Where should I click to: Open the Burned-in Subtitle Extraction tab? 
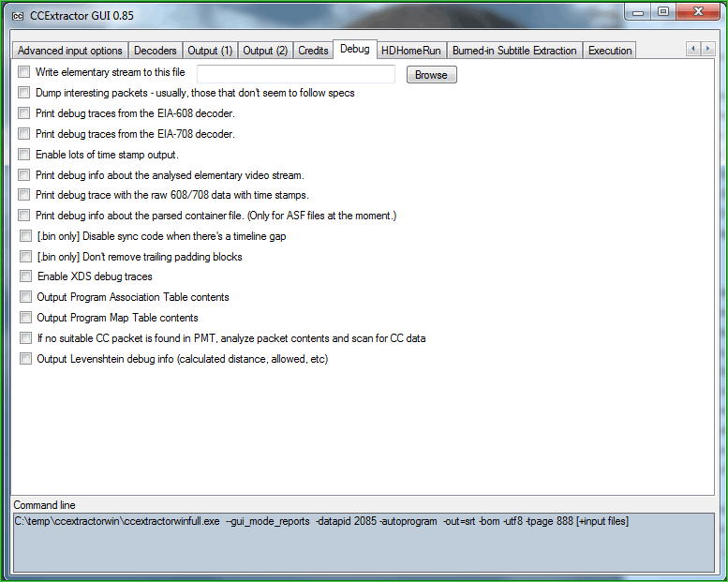point(513,51)
